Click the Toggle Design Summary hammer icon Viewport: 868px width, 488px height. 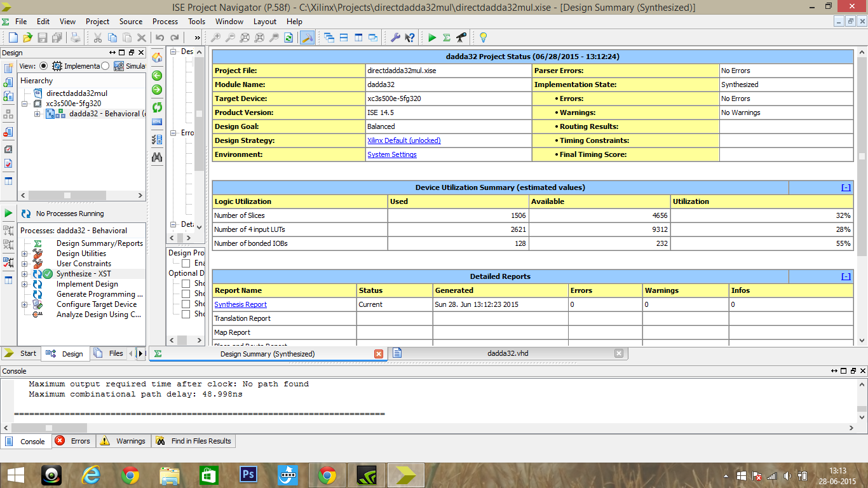pos(307,37)
